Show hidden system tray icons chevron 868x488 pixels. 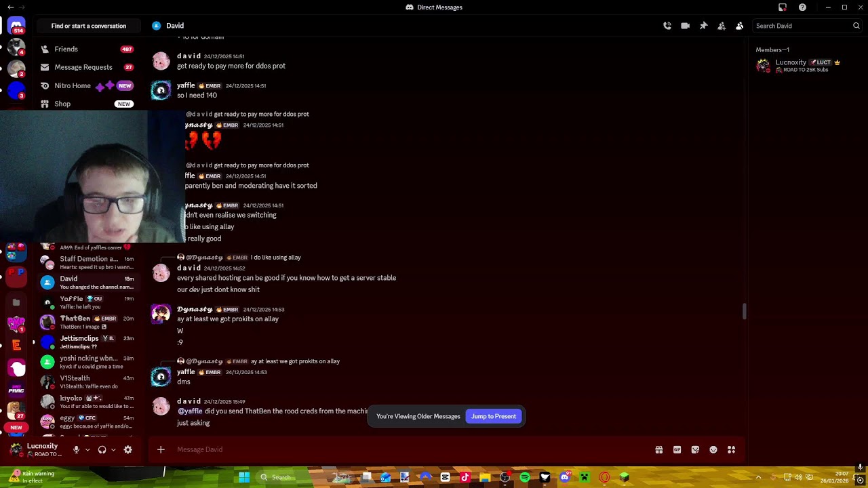point(758,477)
